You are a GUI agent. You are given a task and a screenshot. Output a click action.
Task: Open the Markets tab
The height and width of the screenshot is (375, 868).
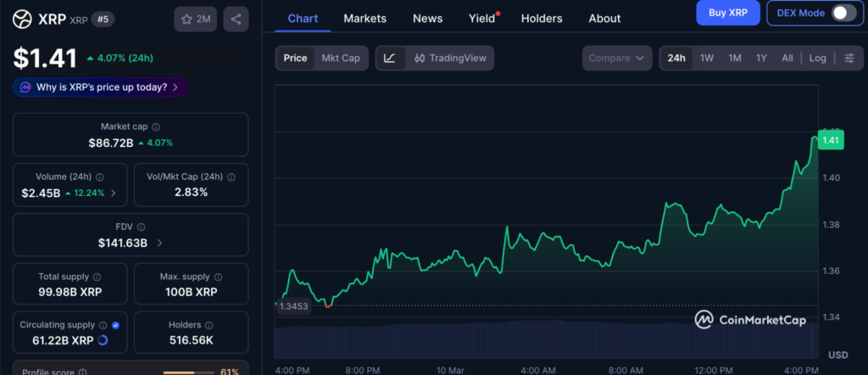point(364,18)
